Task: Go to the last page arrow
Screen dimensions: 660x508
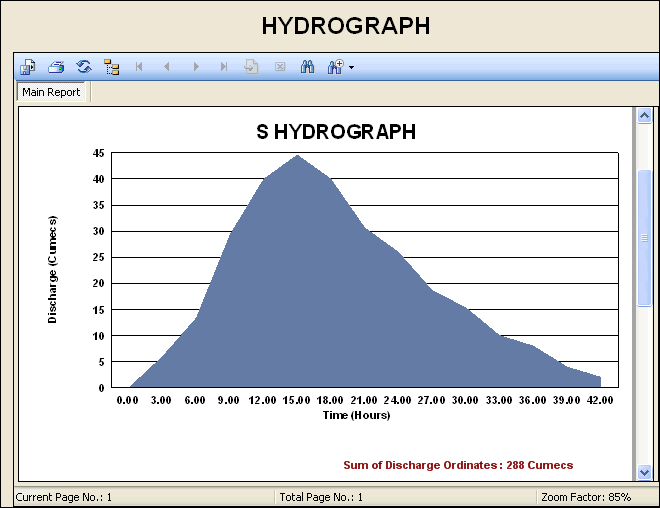Action: (x=224, y=67)
